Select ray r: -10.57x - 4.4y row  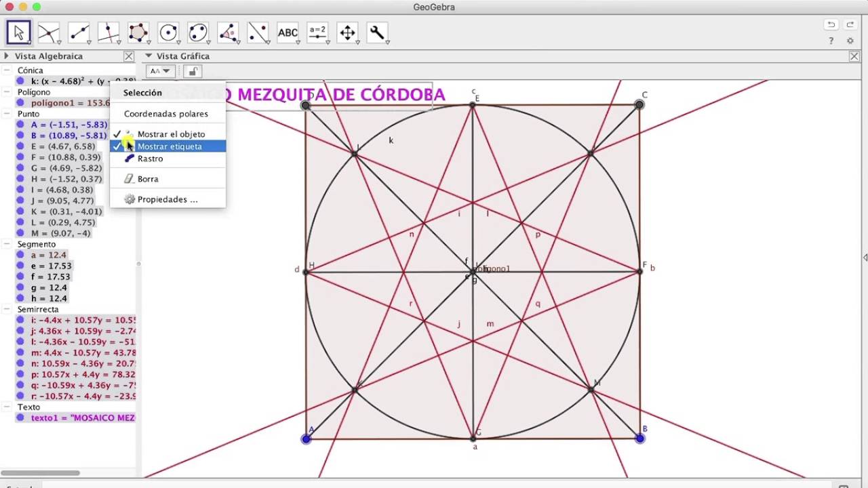[x=83, y=396]
